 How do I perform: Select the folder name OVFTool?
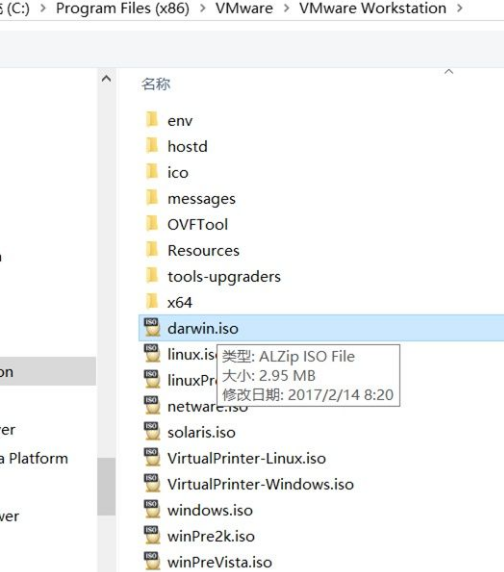click(198, 225)
